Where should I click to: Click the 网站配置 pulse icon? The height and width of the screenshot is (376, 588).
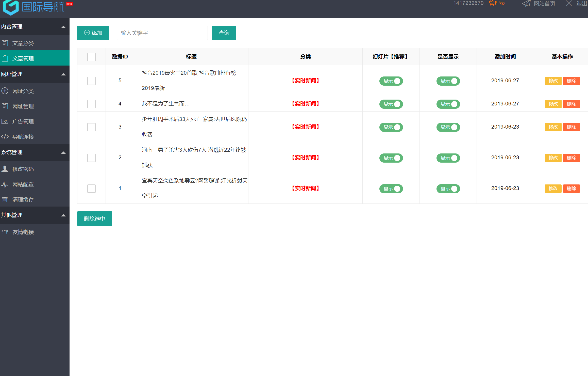coord(5,184)
